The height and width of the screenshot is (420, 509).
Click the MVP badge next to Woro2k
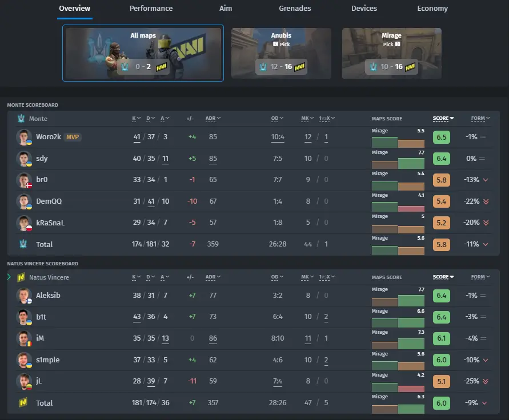(73, 137)
